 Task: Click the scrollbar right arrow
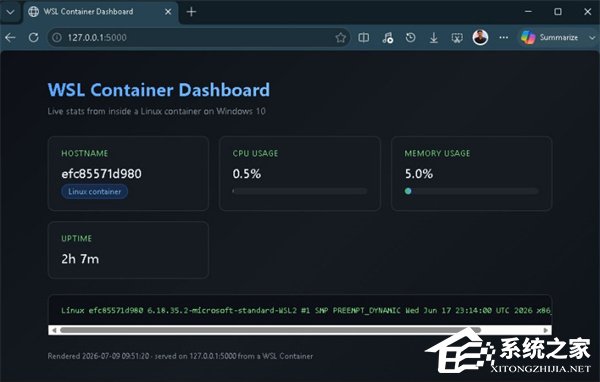[546, 330]
